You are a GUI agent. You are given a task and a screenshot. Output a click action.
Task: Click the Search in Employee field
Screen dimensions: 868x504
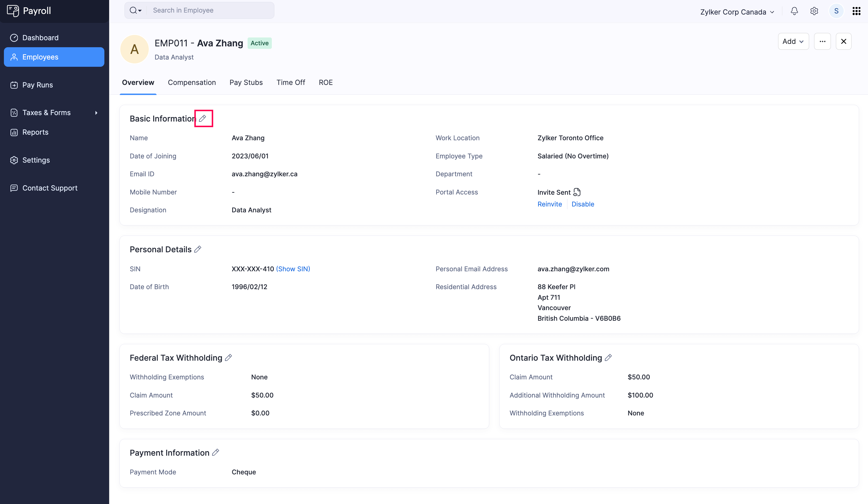click(x=210, y=10)
